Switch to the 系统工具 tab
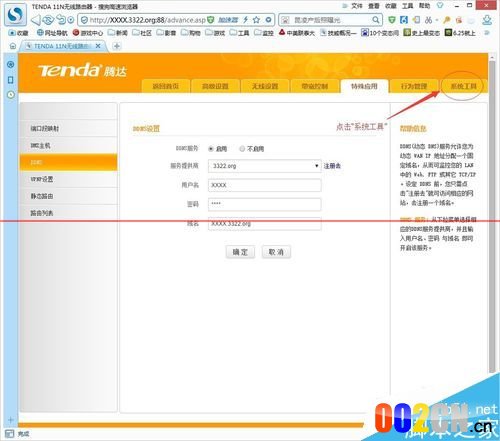500x441 pixels. (463, 86)
